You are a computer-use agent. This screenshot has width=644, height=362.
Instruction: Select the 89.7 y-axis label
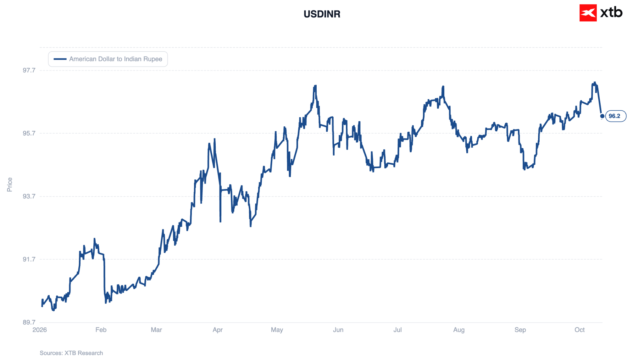[x=29, y=322]
